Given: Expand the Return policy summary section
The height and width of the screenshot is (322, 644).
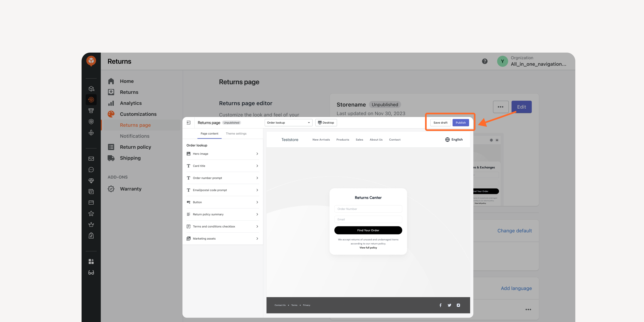Looking at the screenshot, I should click(223, 214).
